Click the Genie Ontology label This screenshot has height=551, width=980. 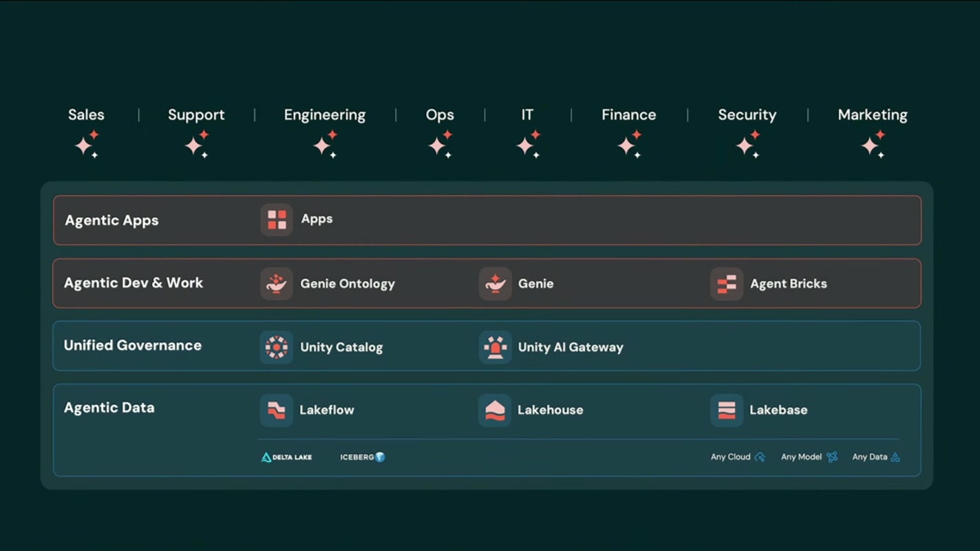[x=348, y=284]
